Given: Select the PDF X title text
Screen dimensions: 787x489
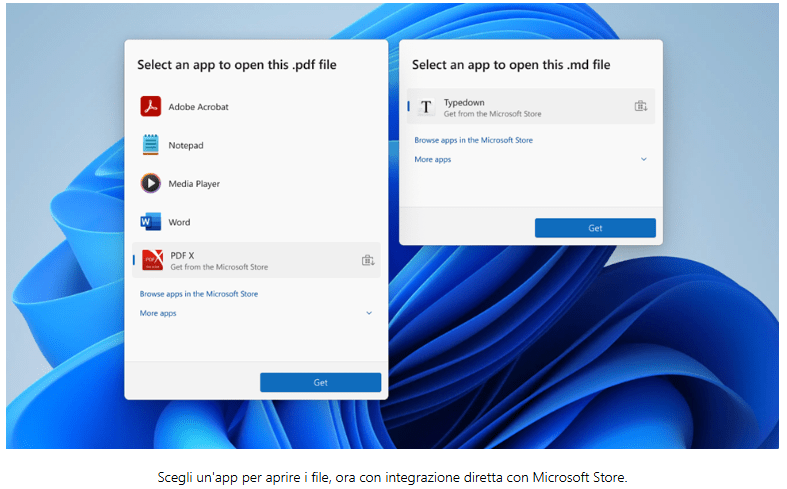Looking at the screenshot, I should click(182, 256).
